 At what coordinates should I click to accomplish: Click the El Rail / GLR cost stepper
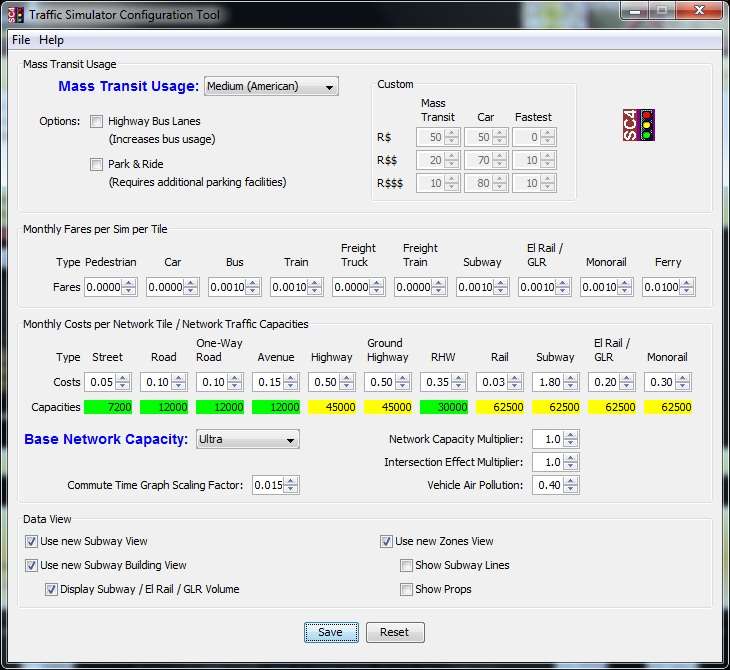coord(626,382)
